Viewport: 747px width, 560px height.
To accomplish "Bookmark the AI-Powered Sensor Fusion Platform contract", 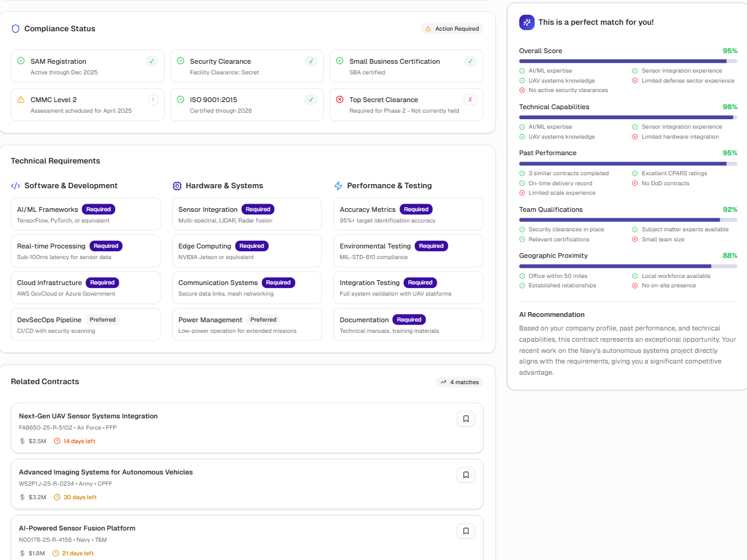I will point(466,531).
